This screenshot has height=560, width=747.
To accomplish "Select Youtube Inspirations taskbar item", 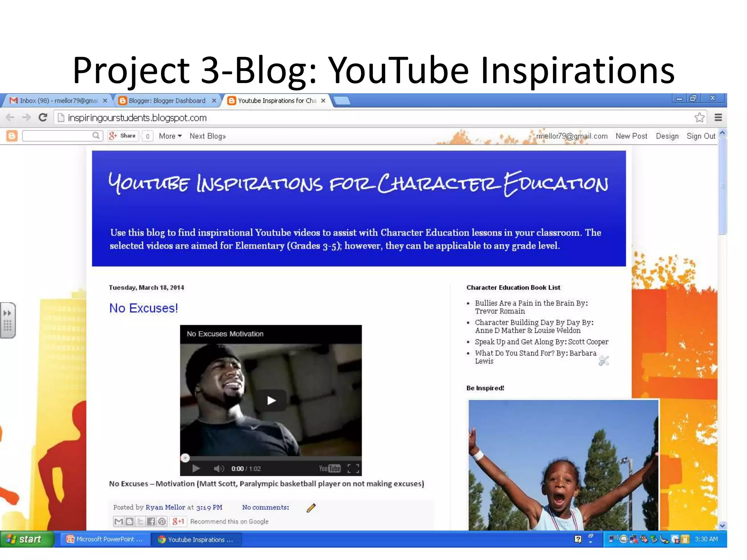I will (x=196, y=539).
